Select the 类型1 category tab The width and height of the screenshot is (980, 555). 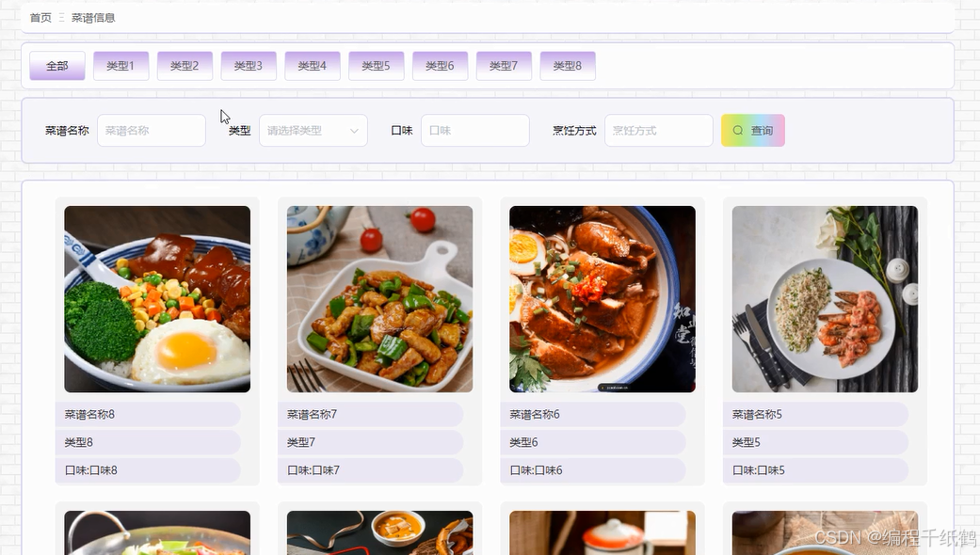(x=120, y=66)
